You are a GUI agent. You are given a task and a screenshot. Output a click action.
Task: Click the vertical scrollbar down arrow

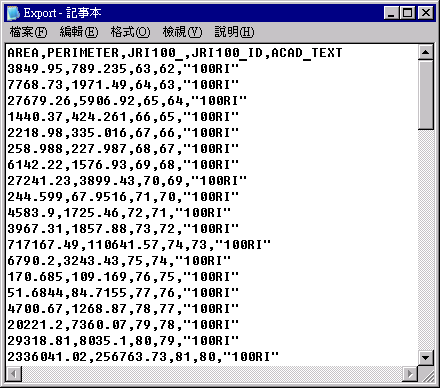[426, 358]
